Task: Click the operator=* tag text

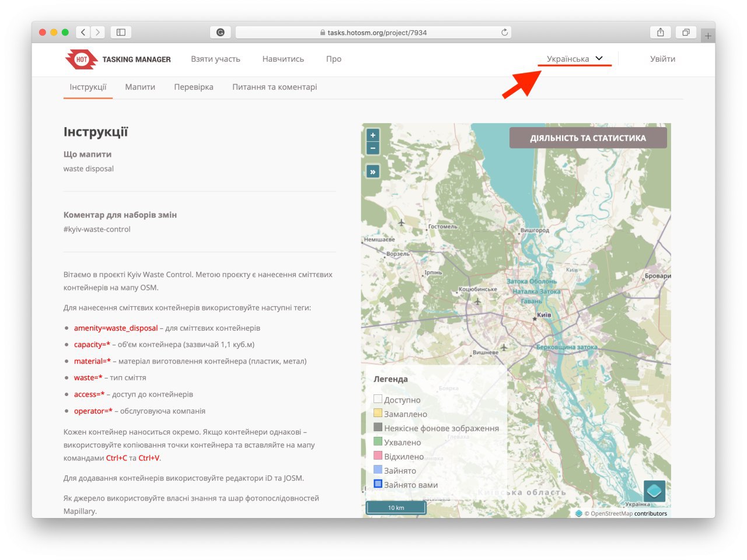Action: (x=93, y=411)
